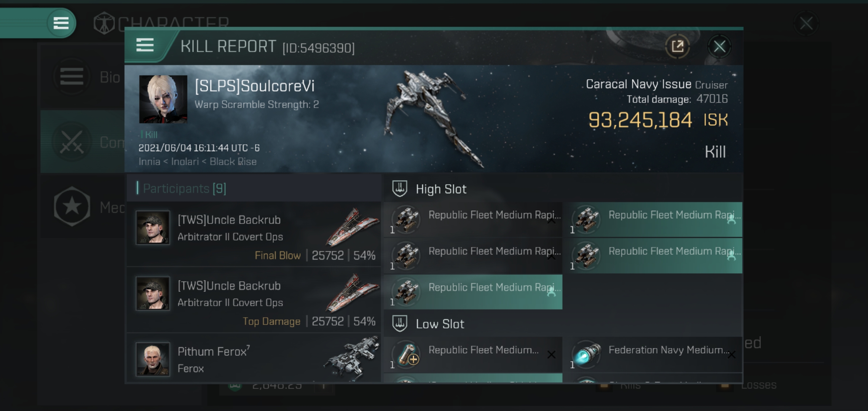This screenshot has width=868, height=411.
Task: Click the external link icon for kill report
Action: [x=678, y=46]
